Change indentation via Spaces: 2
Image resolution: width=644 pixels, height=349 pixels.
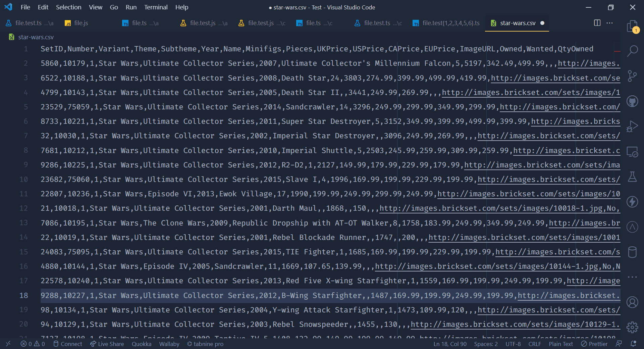point(486,344)
